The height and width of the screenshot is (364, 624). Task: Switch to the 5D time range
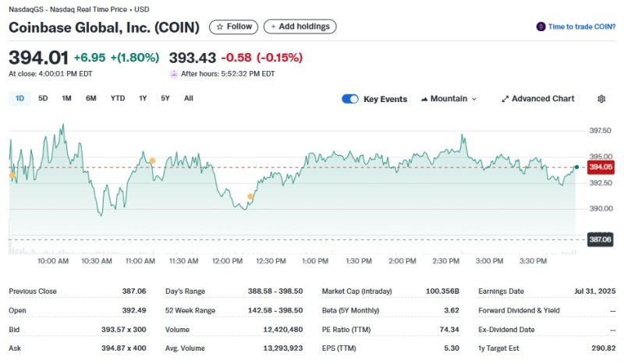(43, 98)
